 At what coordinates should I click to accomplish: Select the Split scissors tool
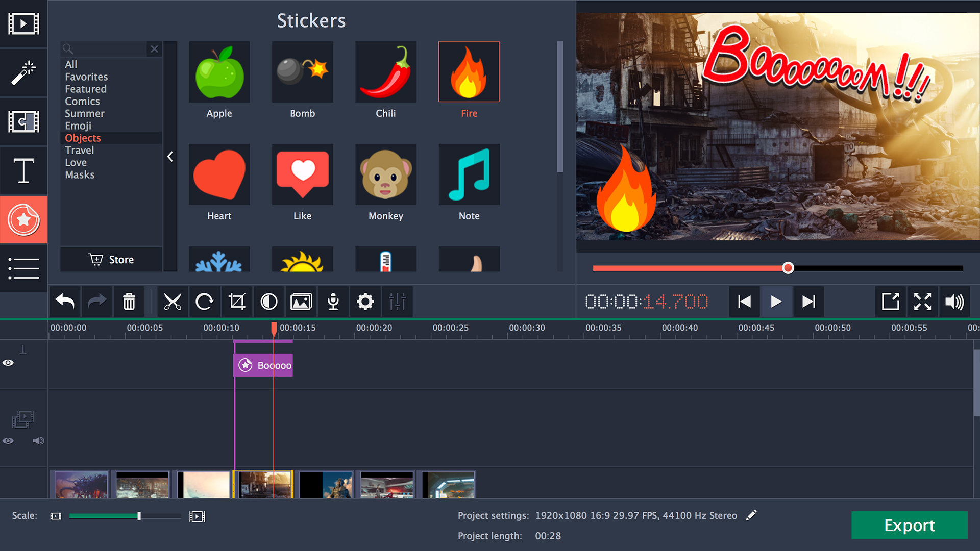pos(173,302)
